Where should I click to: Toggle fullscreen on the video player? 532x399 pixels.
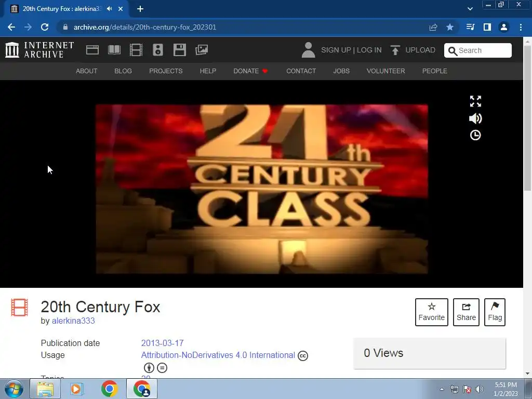click(x=475, y=101)
